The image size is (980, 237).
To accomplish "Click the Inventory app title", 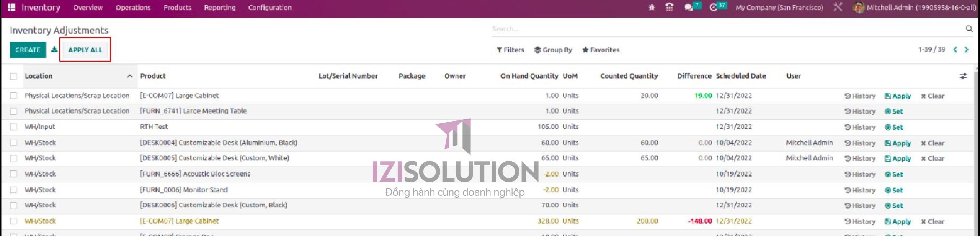I will click(41, 7).
